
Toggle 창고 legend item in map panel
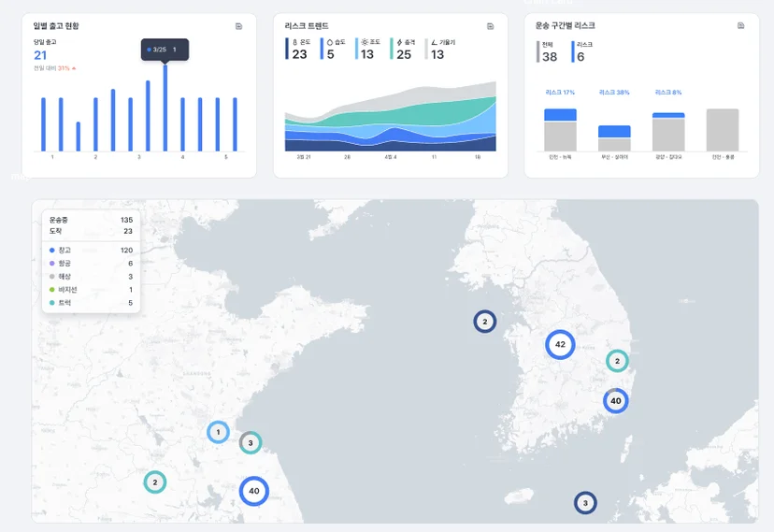[91, 251]
